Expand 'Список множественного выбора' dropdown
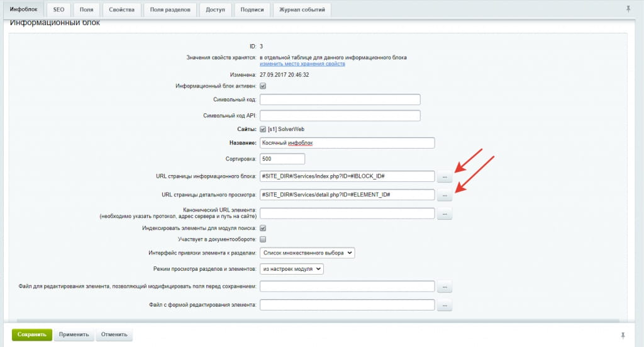This screenshot has width=644, height=347. click(308, 253)
